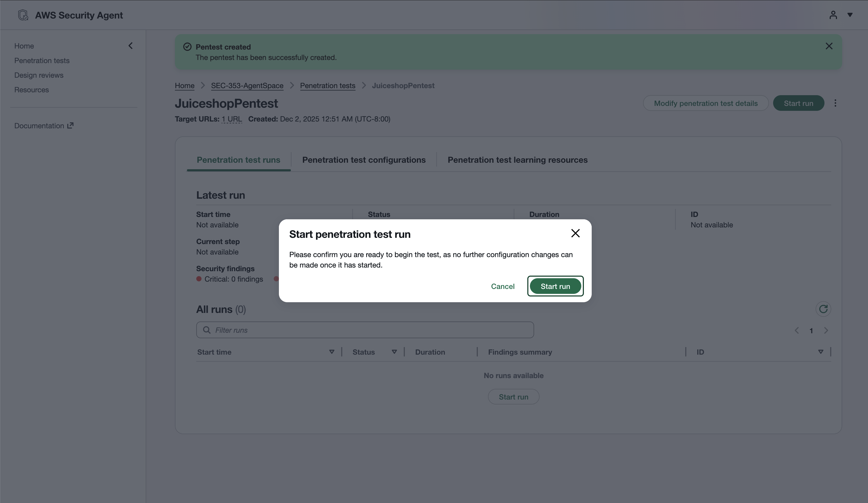
Task: Close the Start penetration test run dialog
Action: tap(575, 233)
